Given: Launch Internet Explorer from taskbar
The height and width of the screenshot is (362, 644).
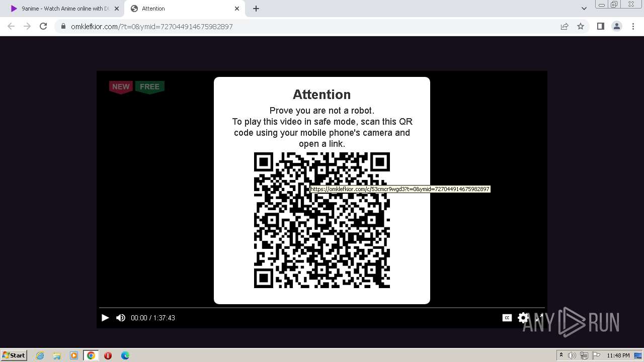Looking at the screenshot, I should [40, 355].
